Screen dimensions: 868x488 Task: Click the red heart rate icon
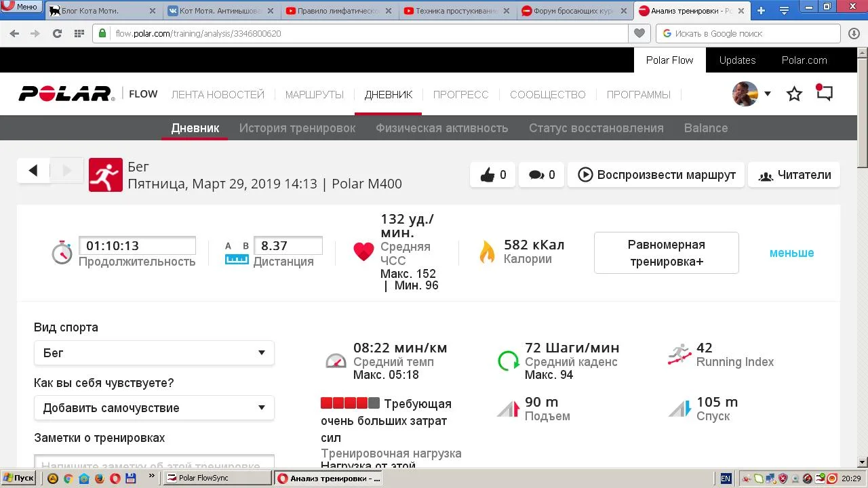coord(363,251)
